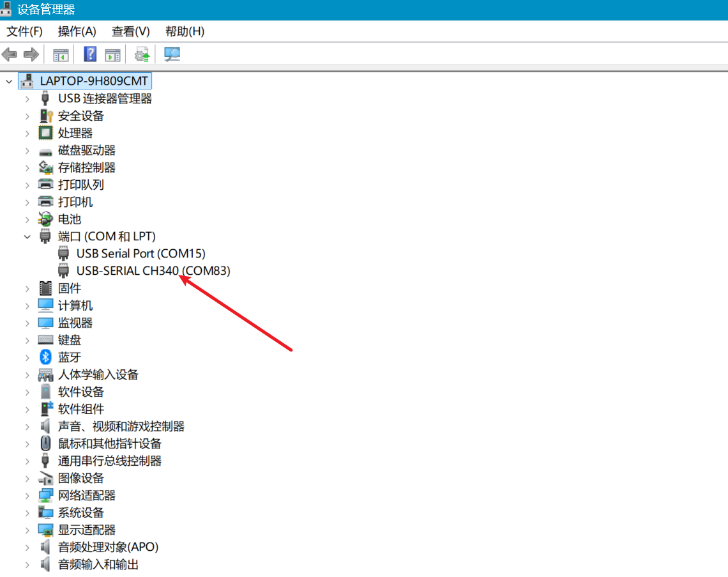The width and height of the screenshot is (728, 577).
Task: Click the 固件 firmware chip icon
Action: tap(45, 288)
